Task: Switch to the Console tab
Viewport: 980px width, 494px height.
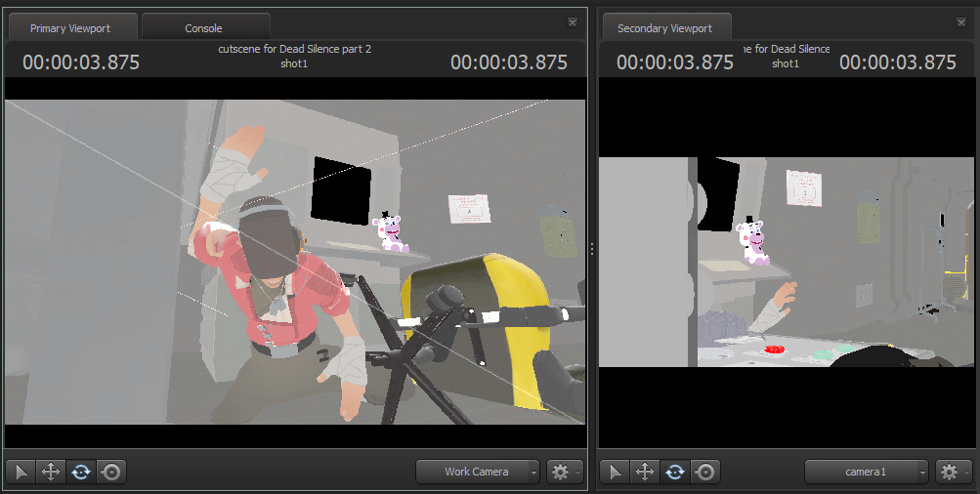Action: (204, 28)
